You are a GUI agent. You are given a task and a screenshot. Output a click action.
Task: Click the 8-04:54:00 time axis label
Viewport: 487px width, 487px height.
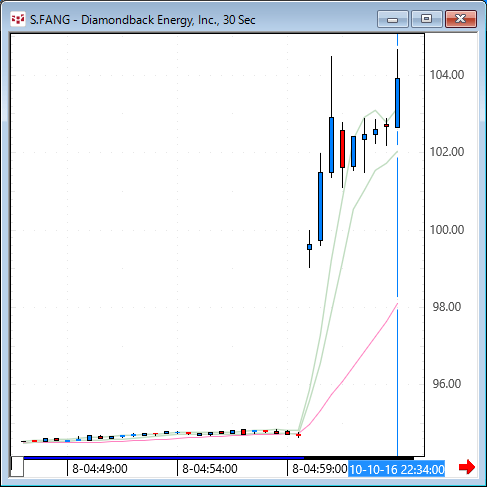point(210,469)
